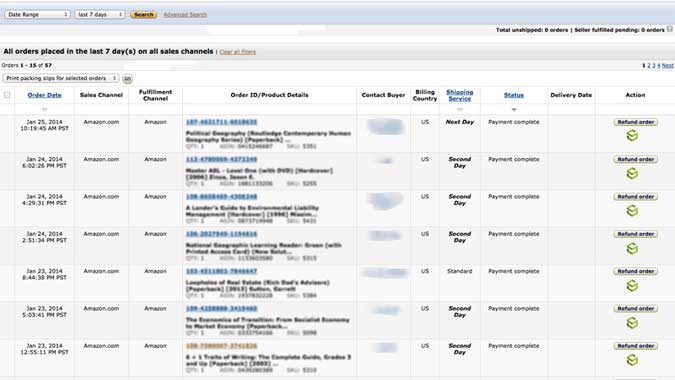
Task: Refund the Jan 23 5:03:41 PM order
Action: click(635, 309)
